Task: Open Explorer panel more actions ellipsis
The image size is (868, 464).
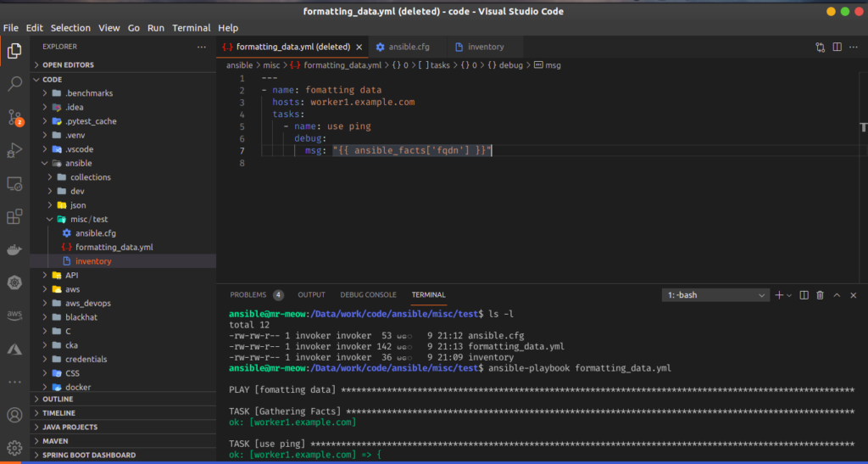Action: [202, 47]
